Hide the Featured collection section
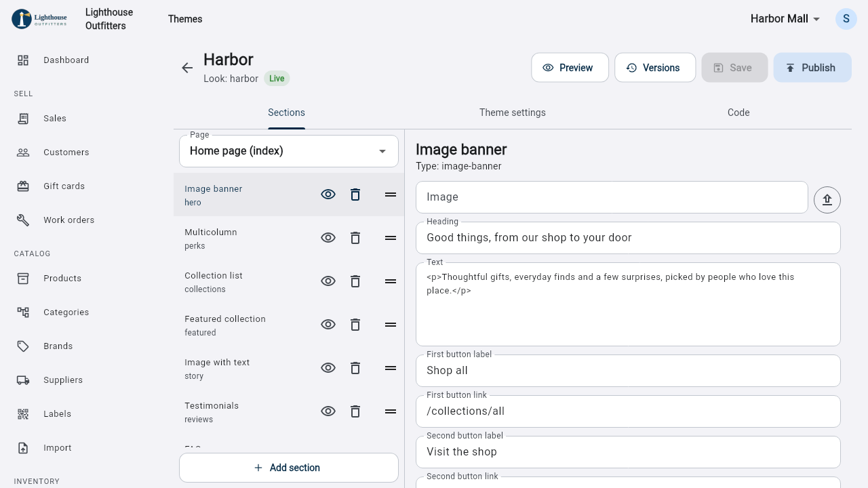This screenshot has width=868, height=488. [x=328, y=325]
